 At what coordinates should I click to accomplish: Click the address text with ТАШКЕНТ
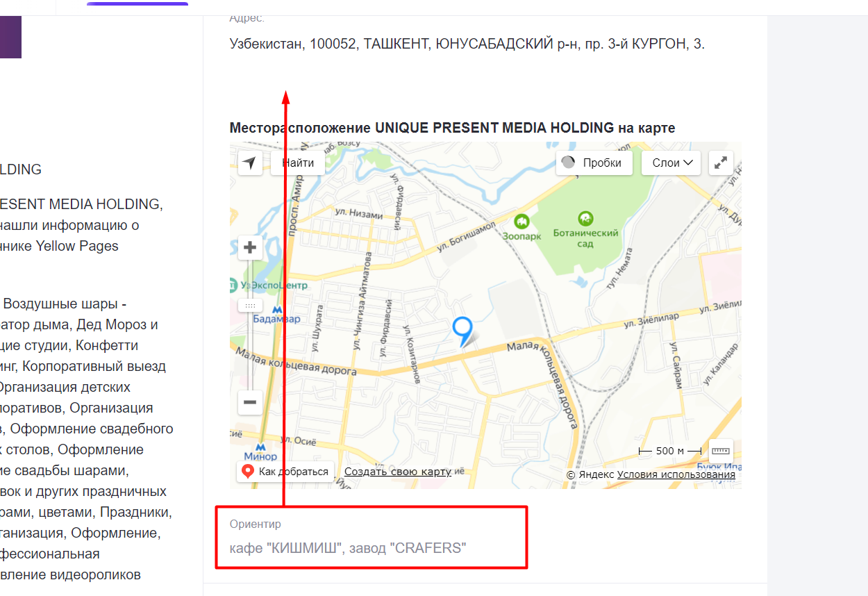467,44
